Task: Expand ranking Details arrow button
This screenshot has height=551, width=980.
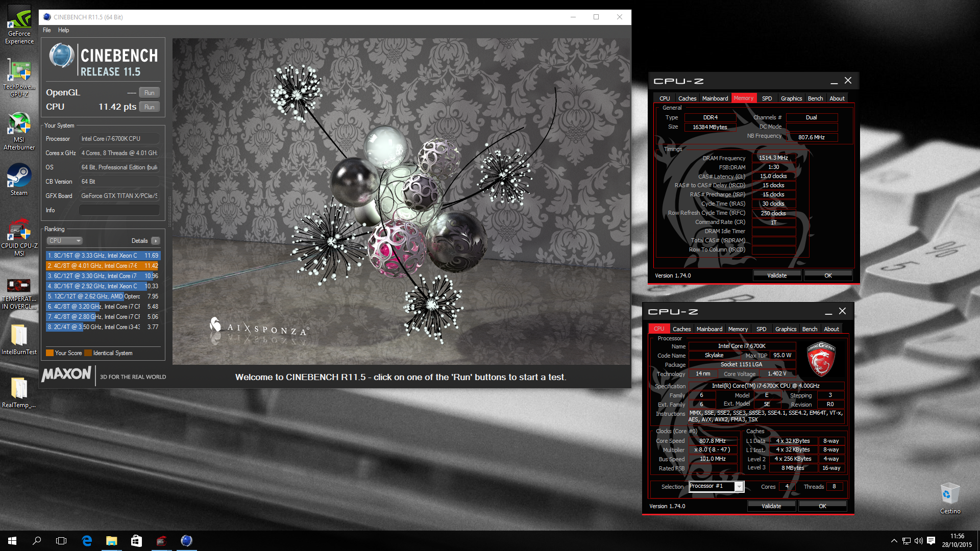Action: click(156, 241)
